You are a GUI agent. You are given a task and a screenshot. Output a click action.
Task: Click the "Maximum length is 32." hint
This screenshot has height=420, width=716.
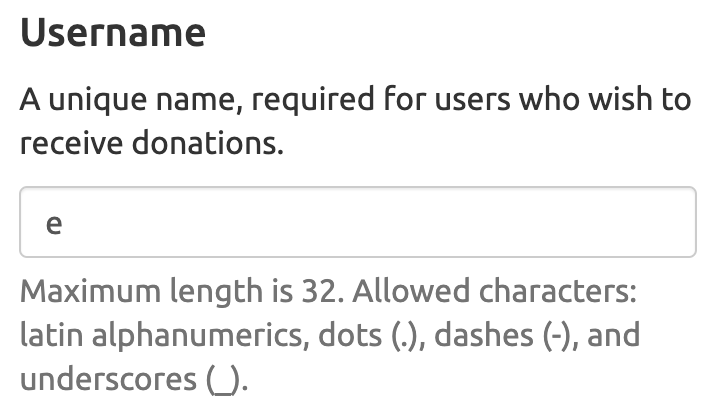click(176, 292)
